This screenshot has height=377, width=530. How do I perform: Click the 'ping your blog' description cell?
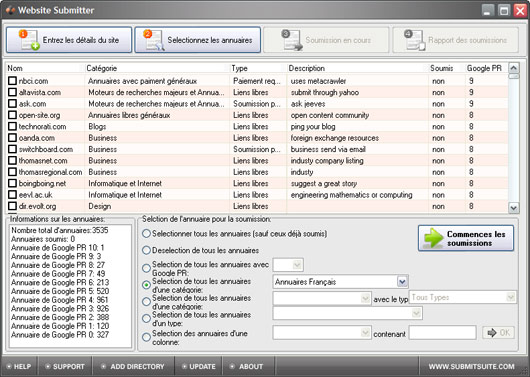tap(313, 127)
